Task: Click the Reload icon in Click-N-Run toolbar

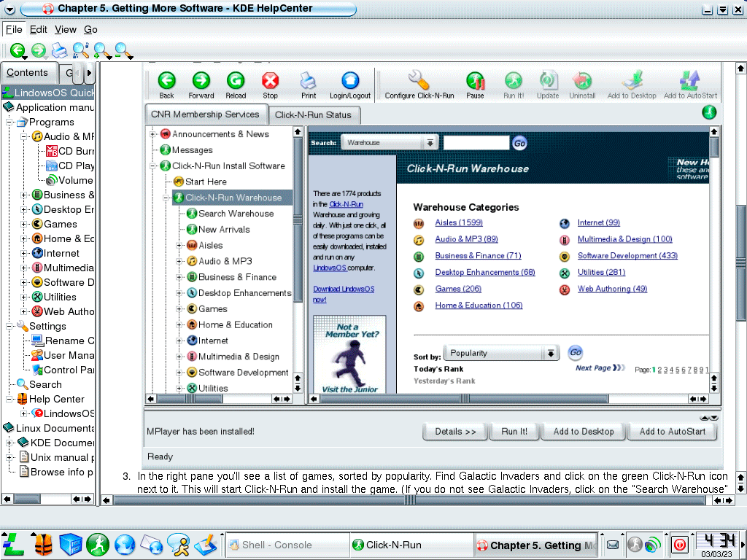Action: (236, 80)
